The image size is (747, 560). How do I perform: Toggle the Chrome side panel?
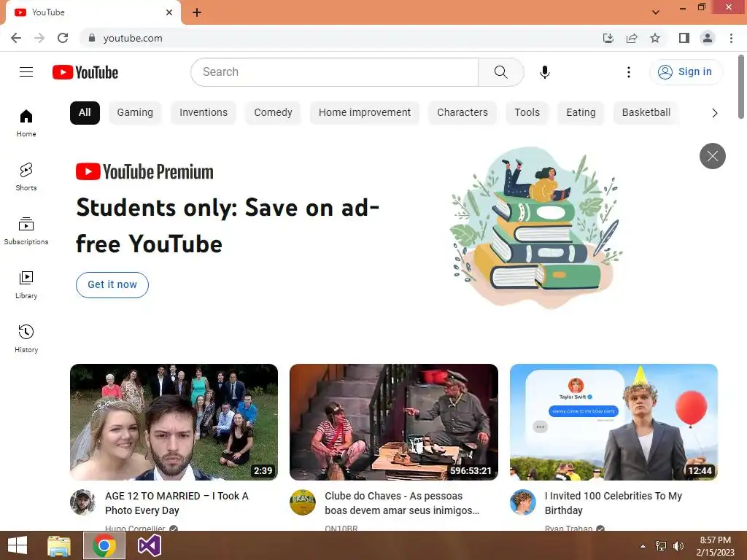point(684,38)
